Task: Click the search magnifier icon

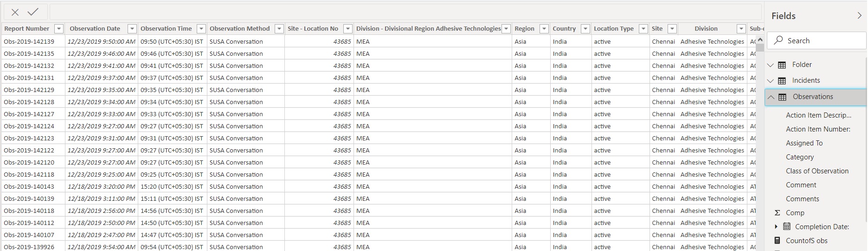Action: coord(779,40)
